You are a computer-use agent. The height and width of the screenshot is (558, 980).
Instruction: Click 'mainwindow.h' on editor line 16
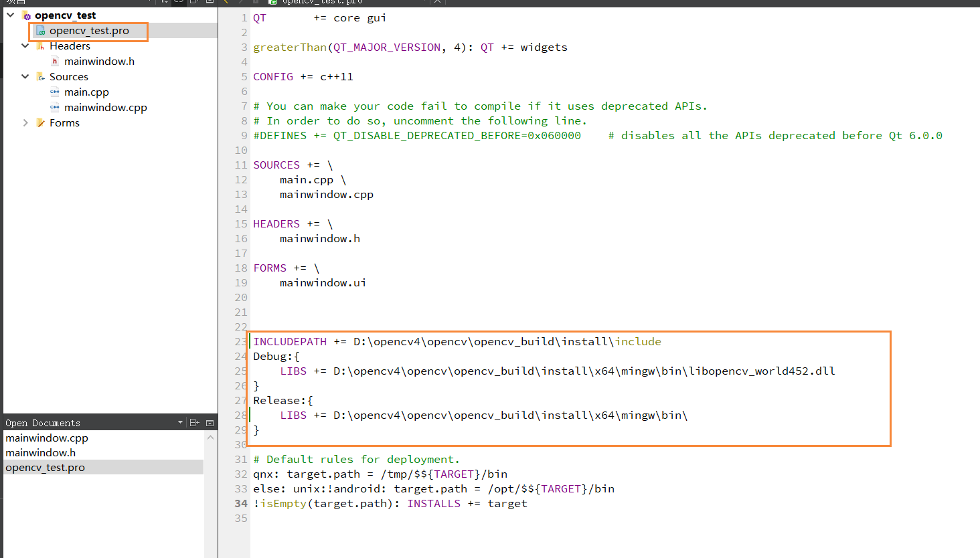click(320, 239)
